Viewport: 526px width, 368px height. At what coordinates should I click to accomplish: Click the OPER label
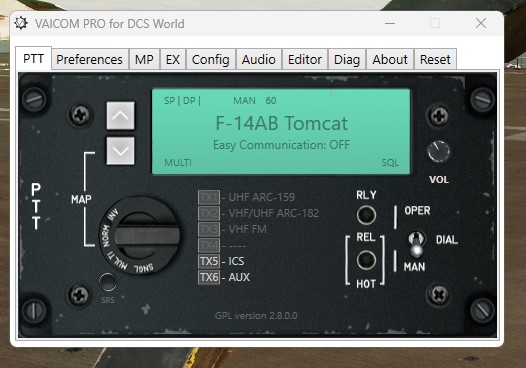click(417, 210)
